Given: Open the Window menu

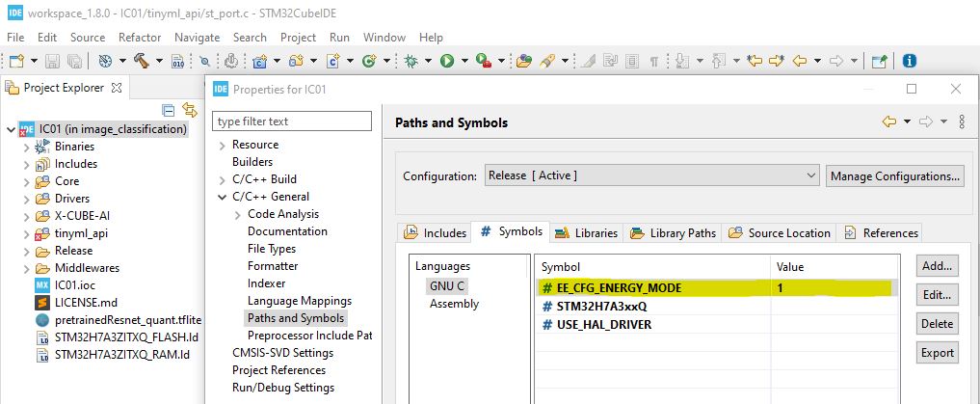Looking at the screenshot, I should (x=384, y=38).
